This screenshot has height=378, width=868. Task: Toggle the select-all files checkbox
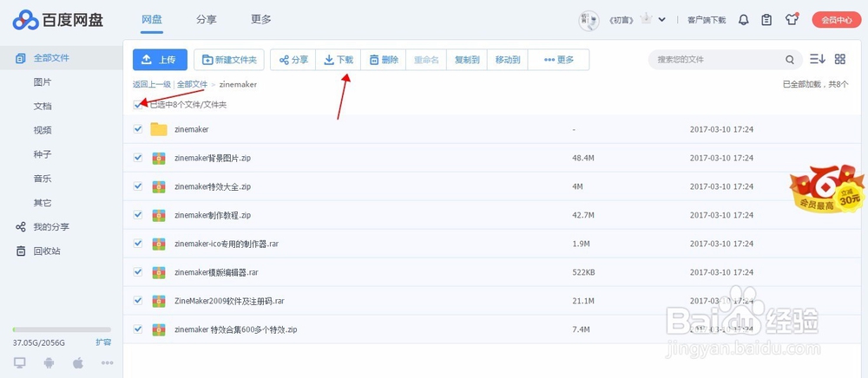(138, 104)
